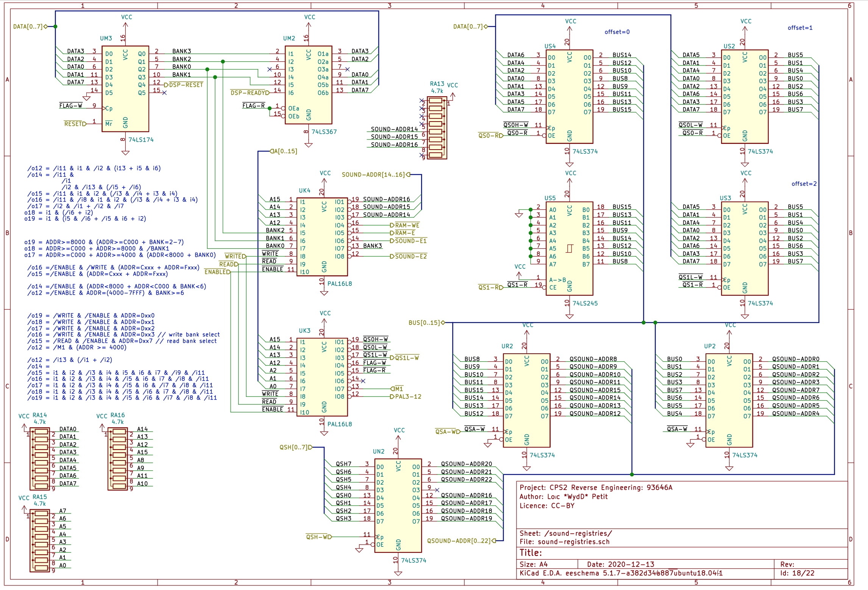
Task: Select the UP2 74LS374 chip body
Action: pyautogui.click(x=729, y=400)
